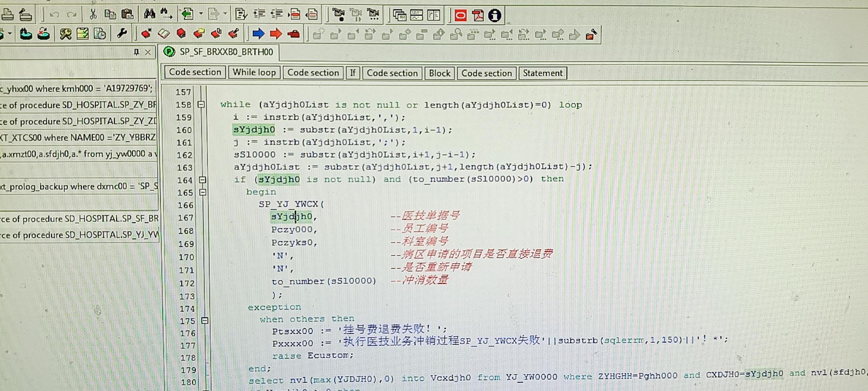
Task: Collapse the when others block at line 175
Action: click(x=205, y=320)
